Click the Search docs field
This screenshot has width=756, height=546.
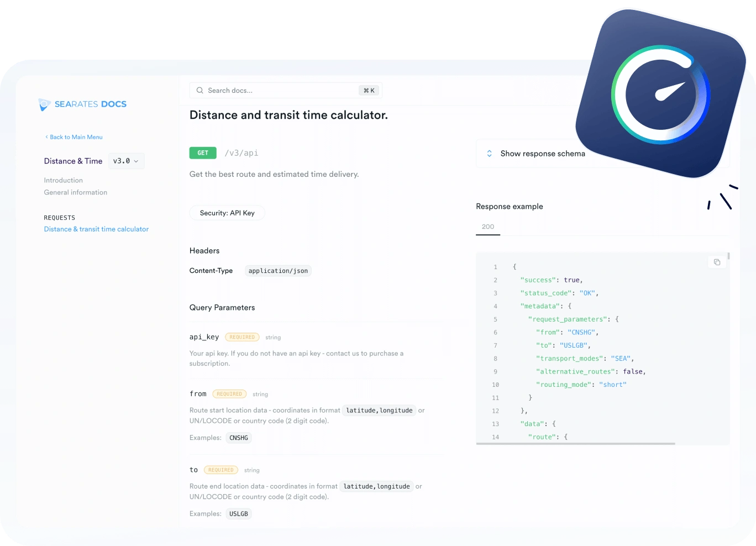click(286, 91)
